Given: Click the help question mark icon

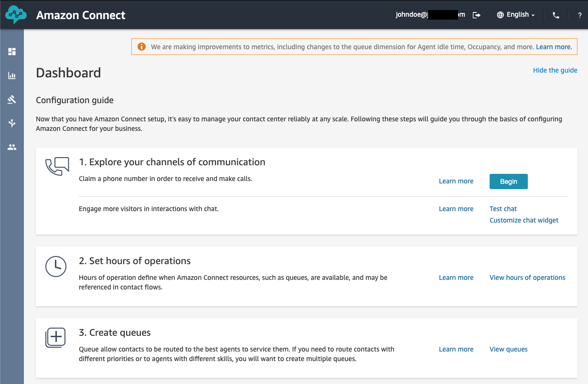Looking at the screenshot, I should (x=579, y=15).
